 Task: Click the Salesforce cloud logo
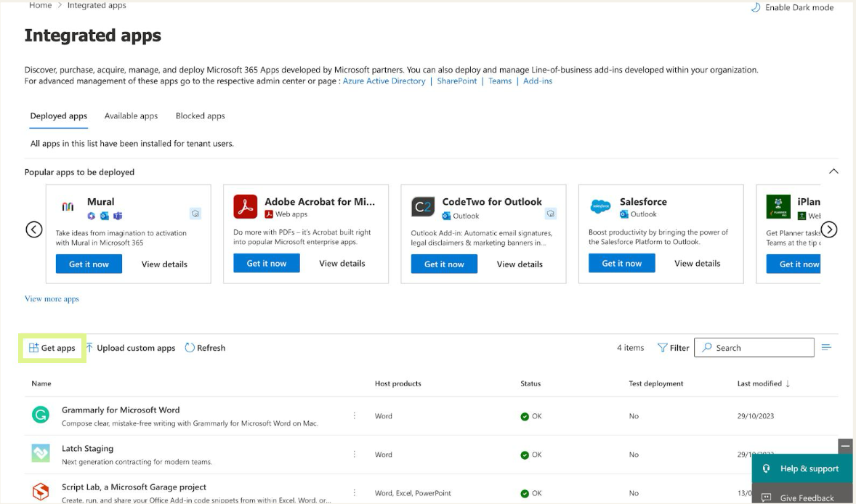pyautogui.click(x=600, y=207)
